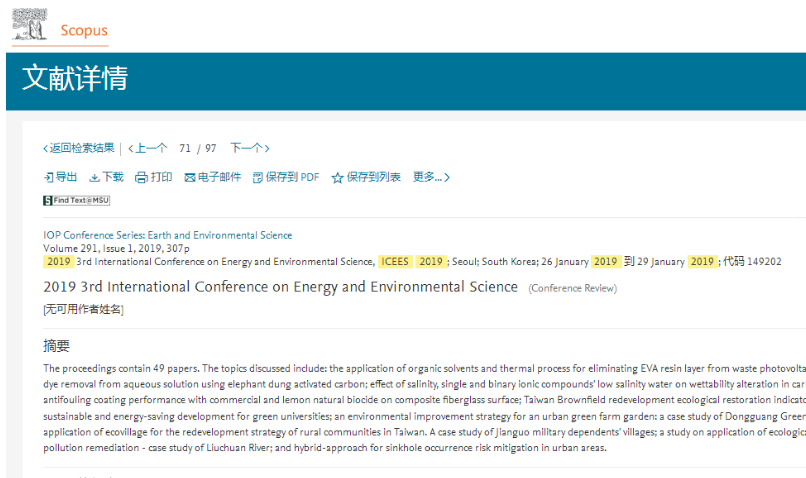Click the document title 2019 3rd International Conference
This screenshot has width=806, height=478.
coord(280,287)
